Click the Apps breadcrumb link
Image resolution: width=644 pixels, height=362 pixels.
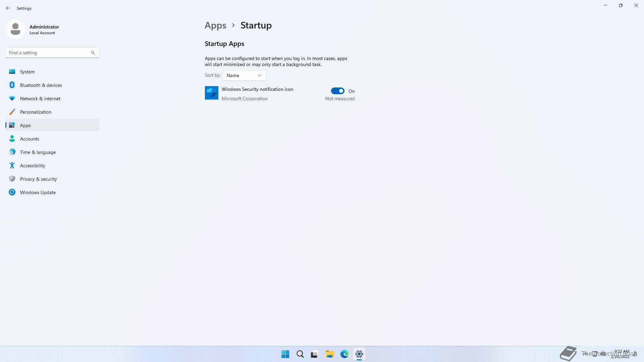coord(215,25)
